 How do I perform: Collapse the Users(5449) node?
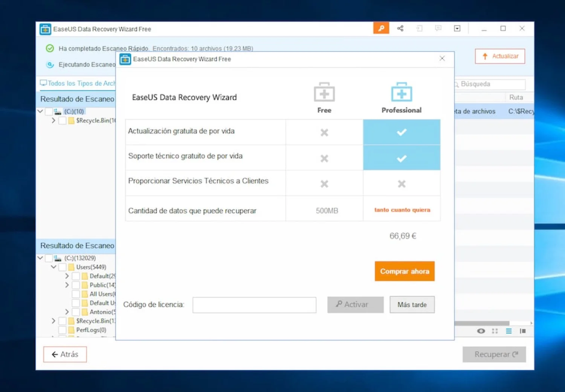tap(53, 267)
